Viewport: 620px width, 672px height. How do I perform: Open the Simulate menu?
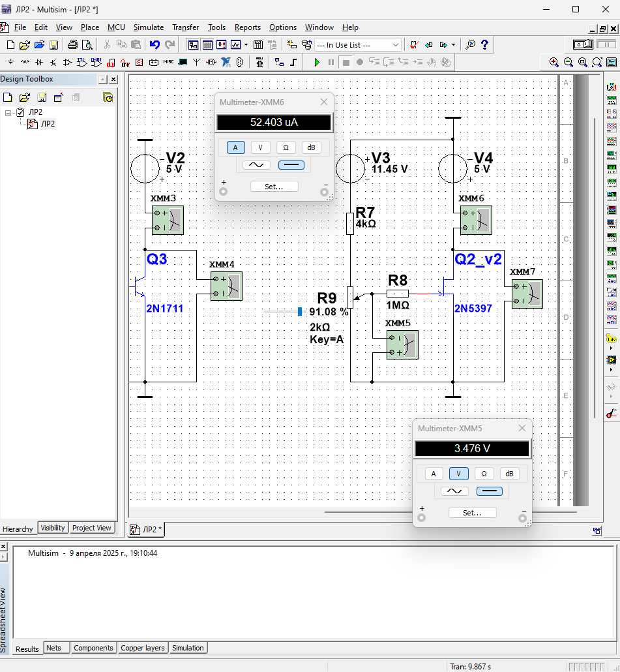click(x=149, y=27)
